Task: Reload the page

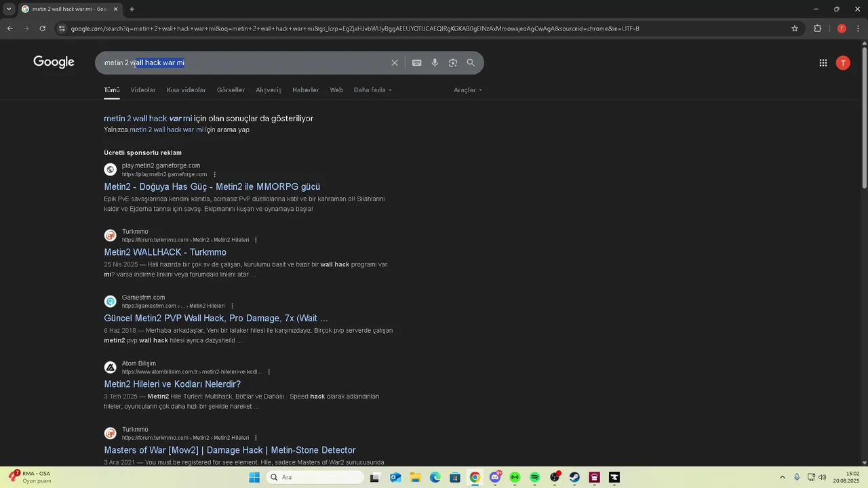Action: pyautogui.click(x=42, y=28)
